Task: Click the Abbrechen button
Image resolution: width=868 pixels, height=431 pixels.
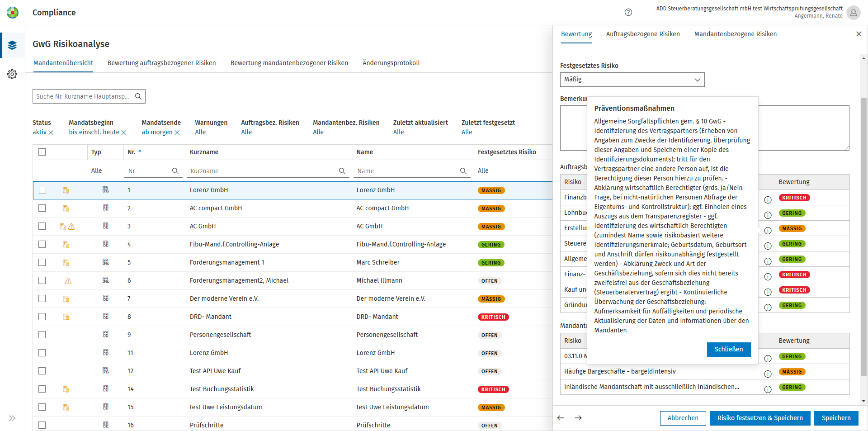Action: [x=683, y=418]
